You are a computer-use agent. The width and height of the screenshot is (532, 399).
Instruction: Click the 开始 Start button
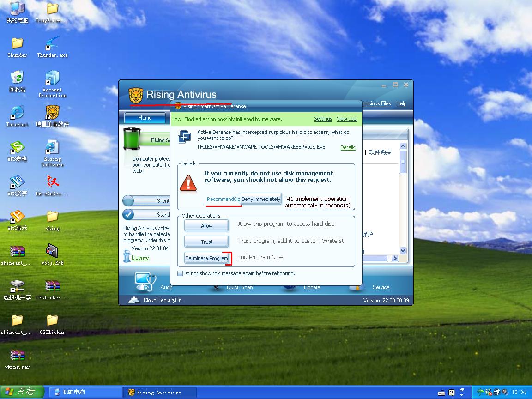(x=22, y=392)
